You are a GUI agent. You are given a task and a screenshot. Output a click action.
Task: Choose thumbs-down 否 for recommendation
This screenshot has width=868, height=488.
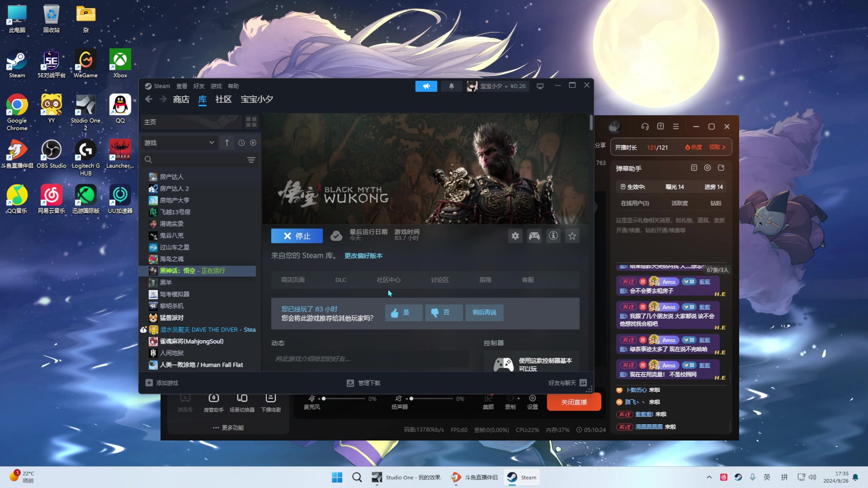444,313
